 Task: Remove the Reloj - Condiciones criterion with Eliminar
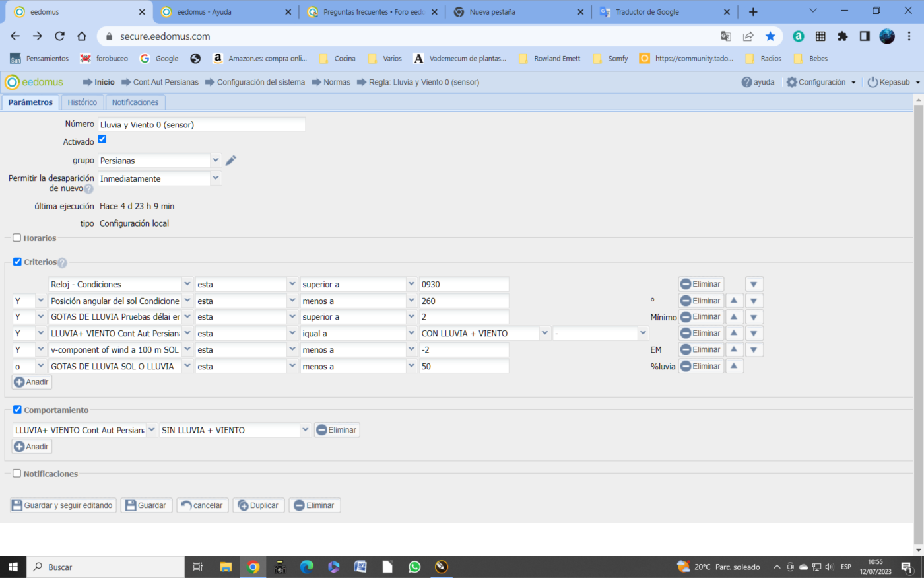tap(701, 285)
